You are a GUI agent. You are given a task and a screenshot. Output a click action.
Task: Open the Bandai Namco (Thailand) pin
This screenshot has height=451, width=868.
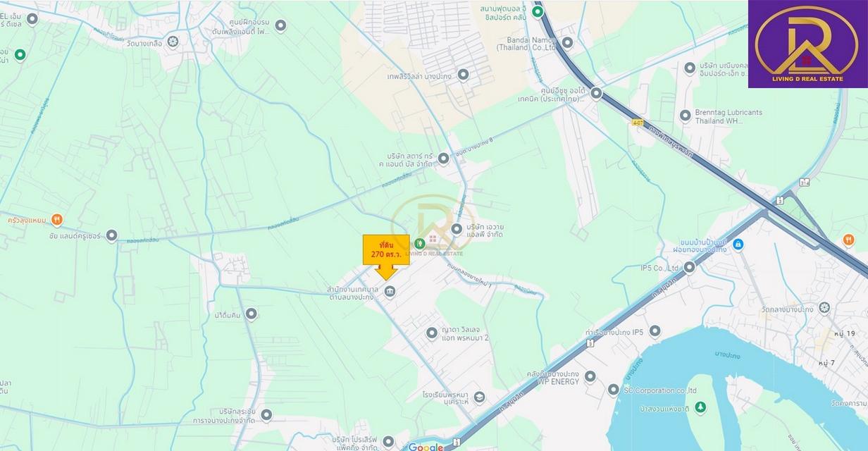point(567,42)
